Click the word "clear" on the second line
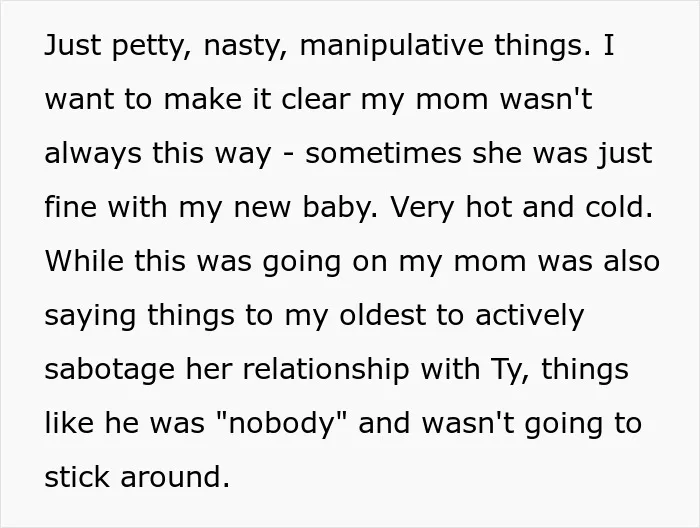This screenshot has width=700, height=528. tap(315, 99)
